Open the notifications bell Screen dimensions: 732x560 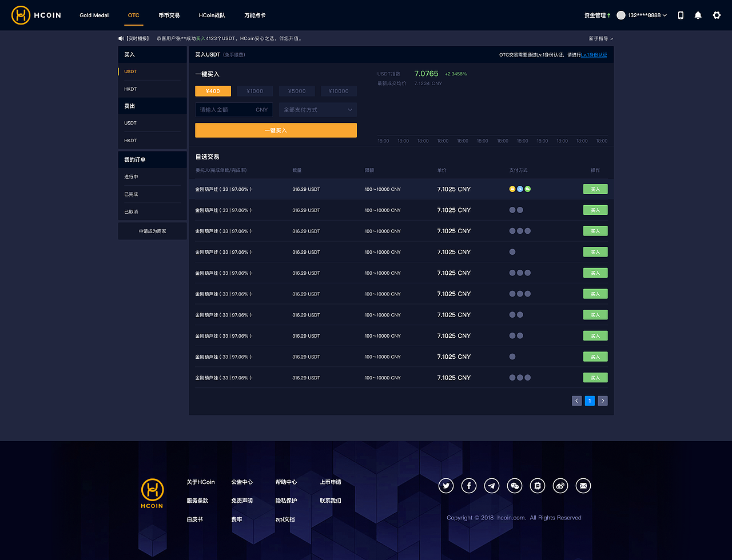click(x=698, y=15)
